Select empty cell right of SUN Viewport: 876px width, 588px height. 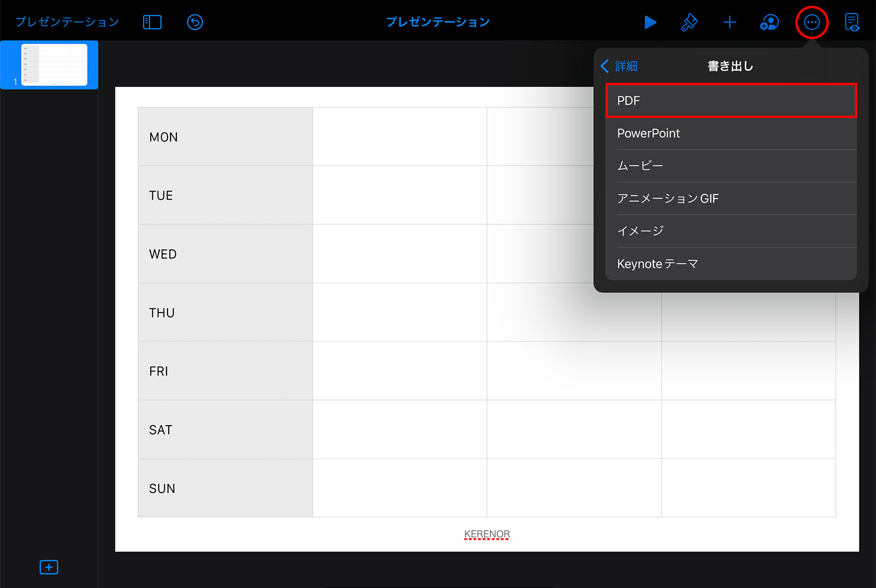[400, 488]
